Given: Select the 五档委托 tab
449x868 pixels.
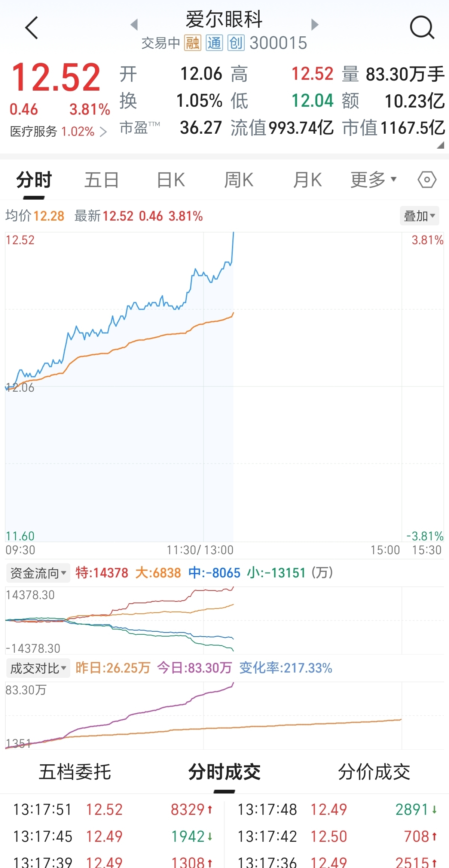Looking at the screenshot, I should click(75, 772).
